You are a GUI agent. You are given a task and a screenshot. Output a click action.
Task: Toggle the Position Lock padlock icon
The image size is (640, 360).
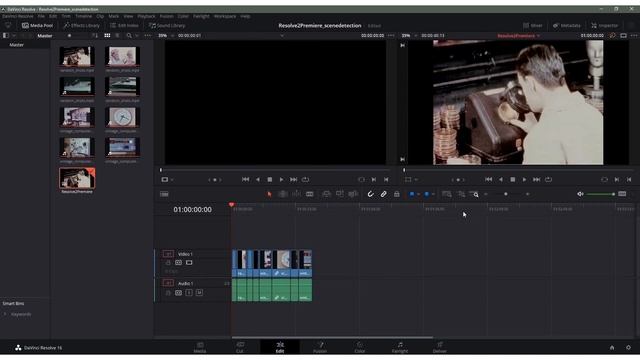coord(397,194)
